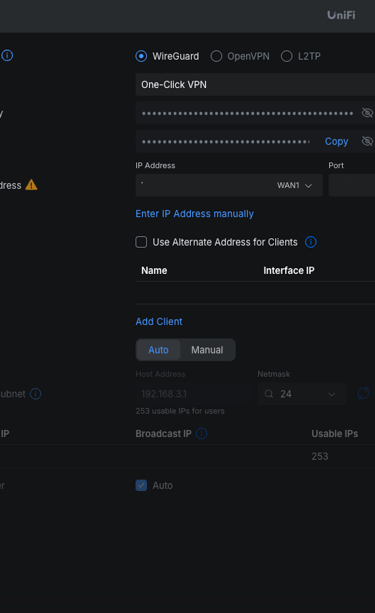Copy the public key
The image size is (375, 613).
[336, 141]
